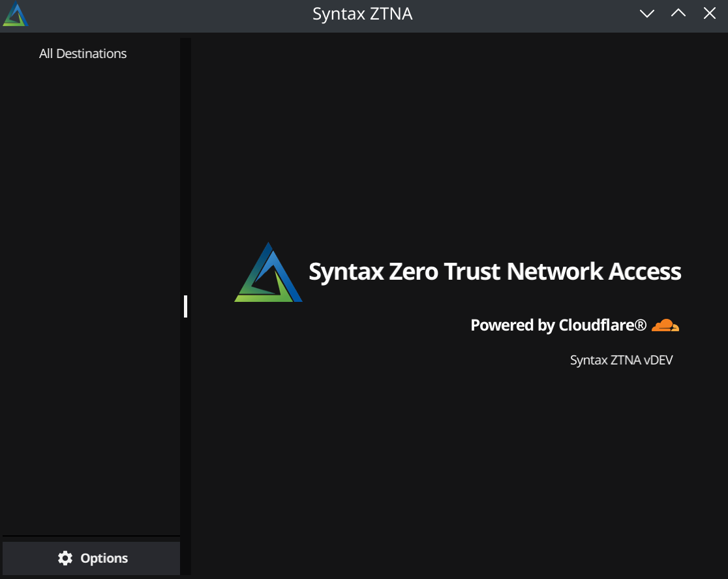Close the Syntax ZTNA window
728x579 pixels.
710,14
